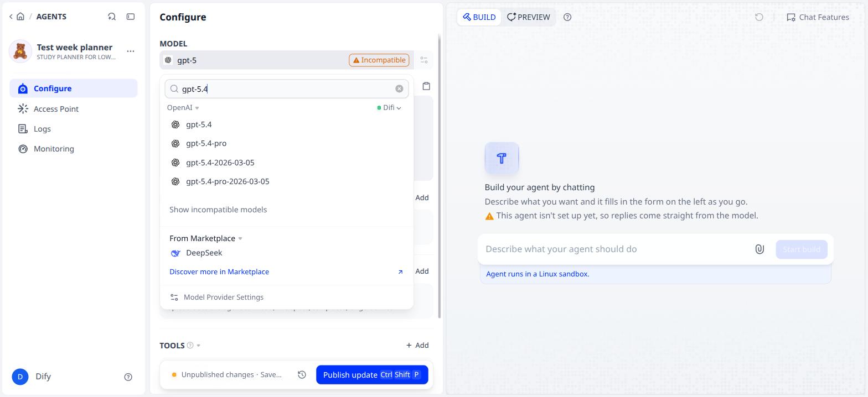Click the model parameter settings icon beside gpt-5
This screenshot has height=397, width=868.
coord(424,60)
